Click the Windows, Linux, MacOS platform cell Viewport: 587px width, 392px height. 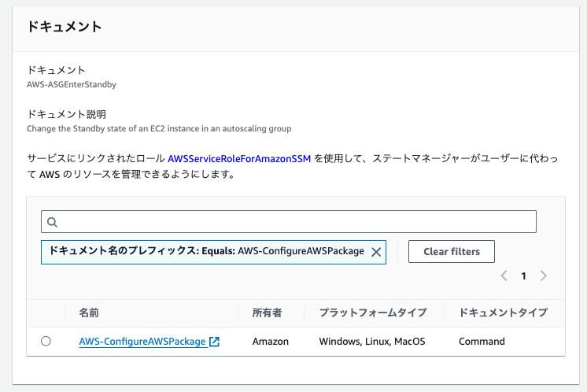371,342
